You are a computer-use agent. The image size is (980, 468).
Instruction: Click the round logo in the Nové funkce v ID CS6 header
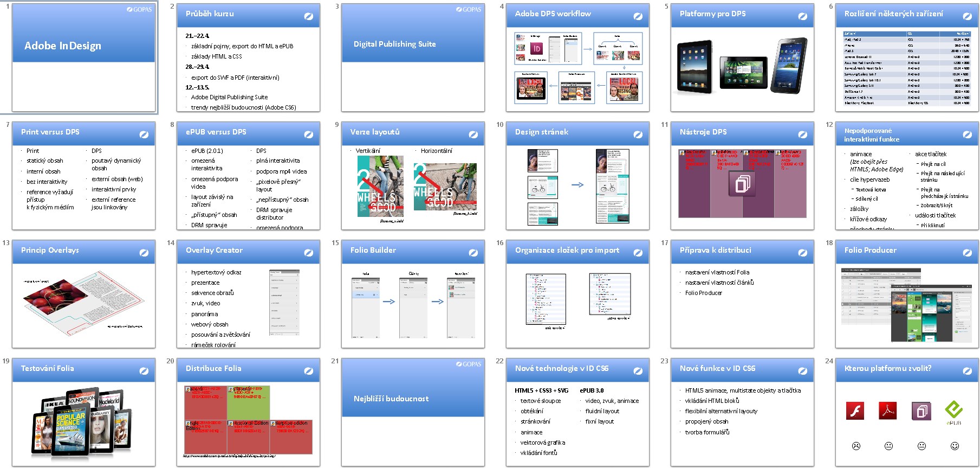(x=802, y=371)
